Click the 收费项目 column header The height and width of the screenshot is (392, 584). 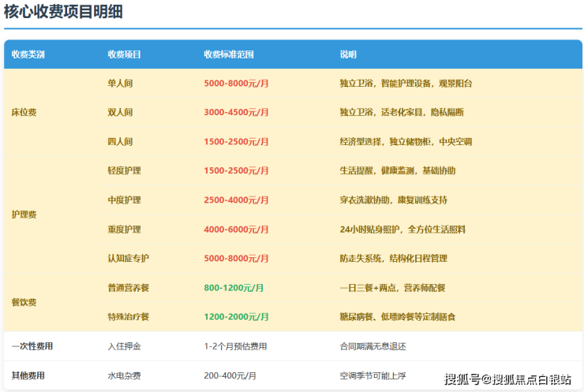click(x=124, y=54)
